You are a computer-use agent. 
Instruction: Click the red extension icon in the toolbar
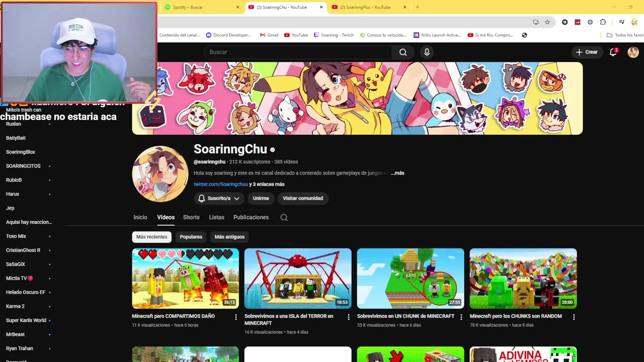(x=577, y=22)
